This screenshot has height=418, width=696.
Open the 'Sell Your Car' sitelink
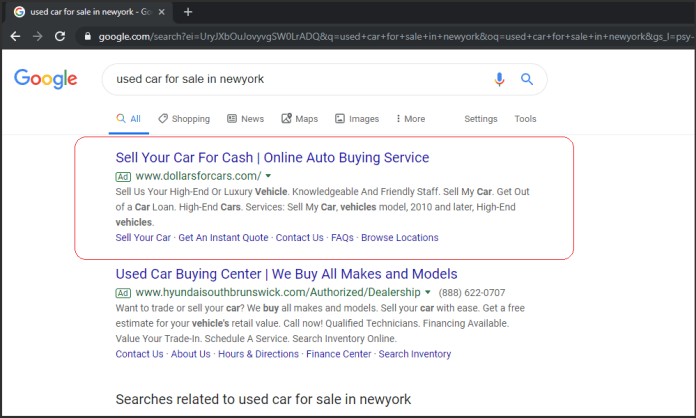[x=143, y=238]
